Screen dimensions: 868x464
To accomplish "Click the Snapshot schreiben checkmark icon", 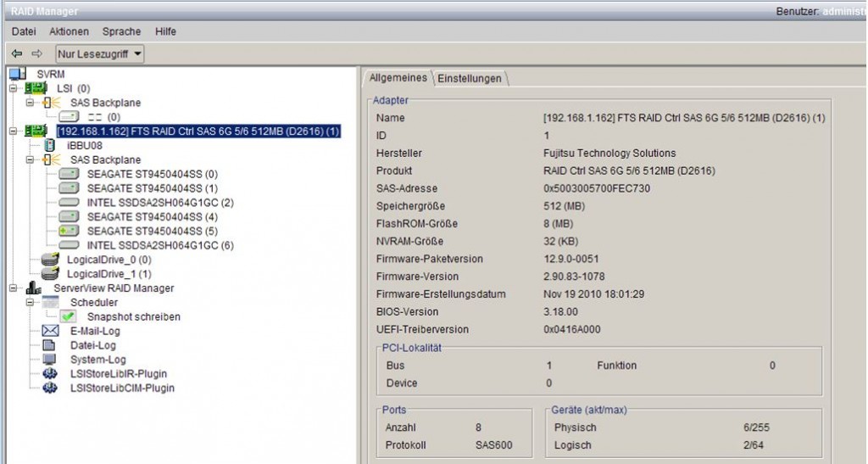I will (68, 316).
